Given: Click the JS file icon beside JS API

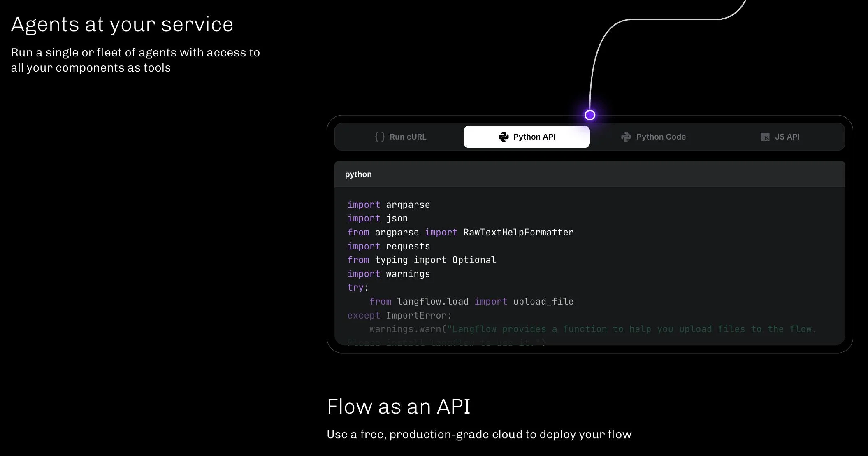Looking at the screenshot, I should click(x=765, y=137).
